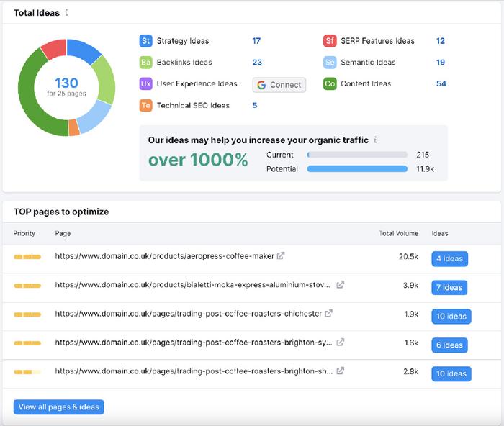
Task: Open 7 ideas for bialetti-moka-express page
Action: point(449,288)
